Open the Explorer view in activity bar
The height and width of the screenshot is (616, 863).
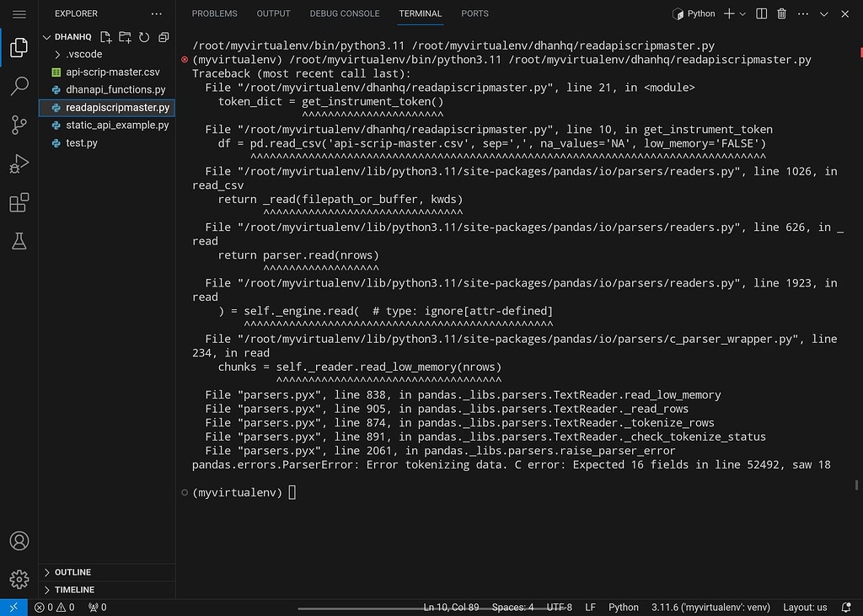click(19, 47)
